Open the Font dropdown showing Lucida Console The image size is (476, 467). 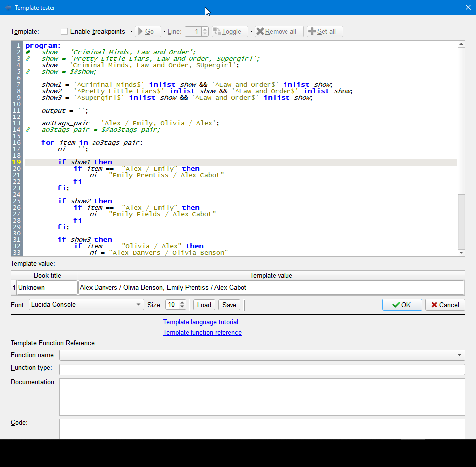86,305
